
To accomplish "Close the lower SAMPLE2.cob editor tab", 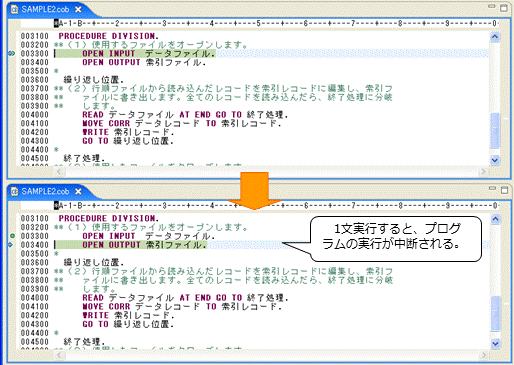I will coord(78,192).
